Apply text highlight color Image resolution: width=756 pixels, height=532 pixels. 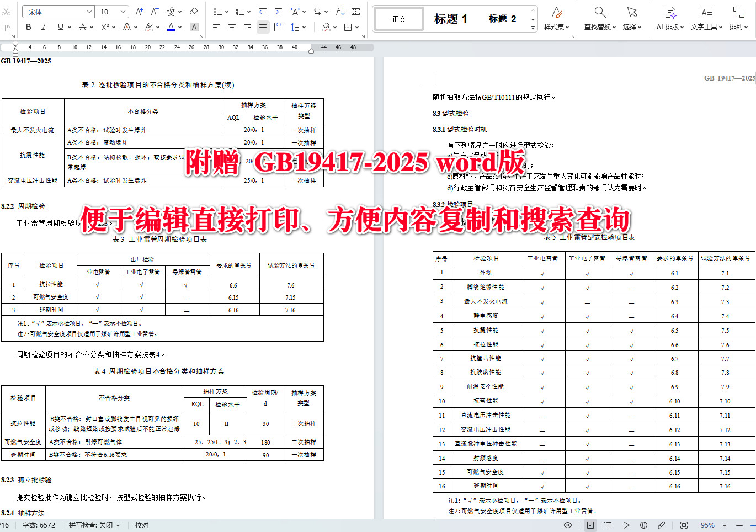[148, 26]
